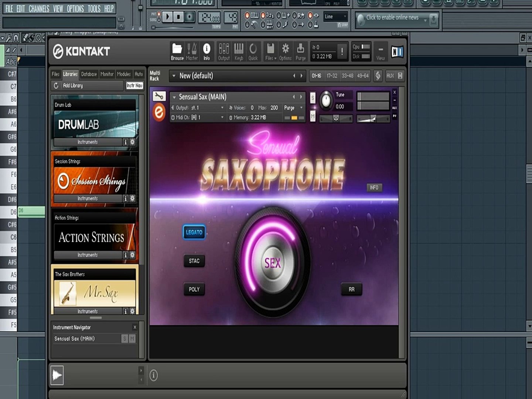
Task: Open the gear settings on Drum Lab library
Action: click(x=132, y=142)
